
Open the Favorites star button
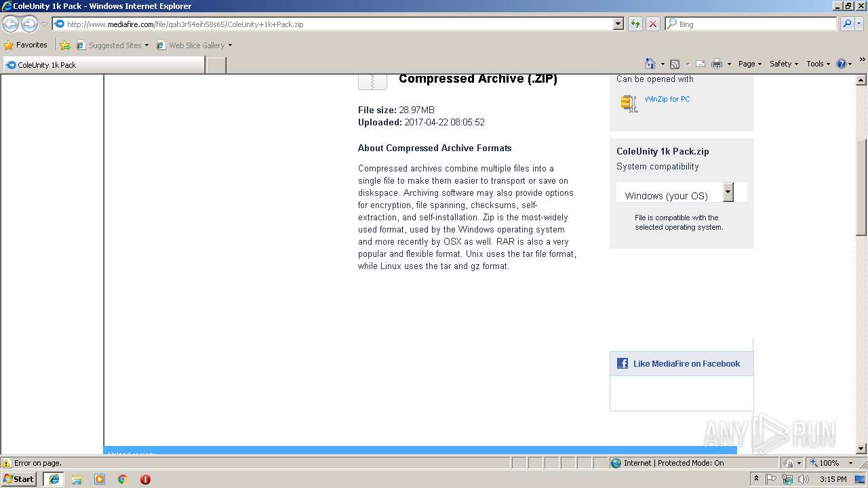[x=26, y=45]
